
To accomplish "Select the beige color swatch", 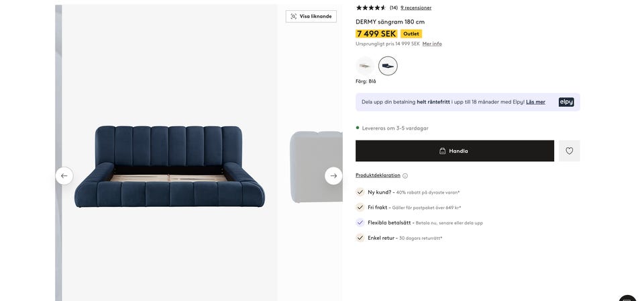I will point(365,66).
